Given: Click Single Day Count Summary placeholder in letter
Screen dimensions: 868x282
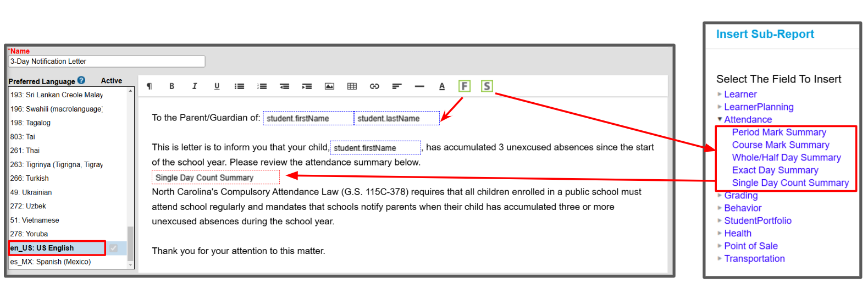Looking at the screenshot, I should [215, 178].
